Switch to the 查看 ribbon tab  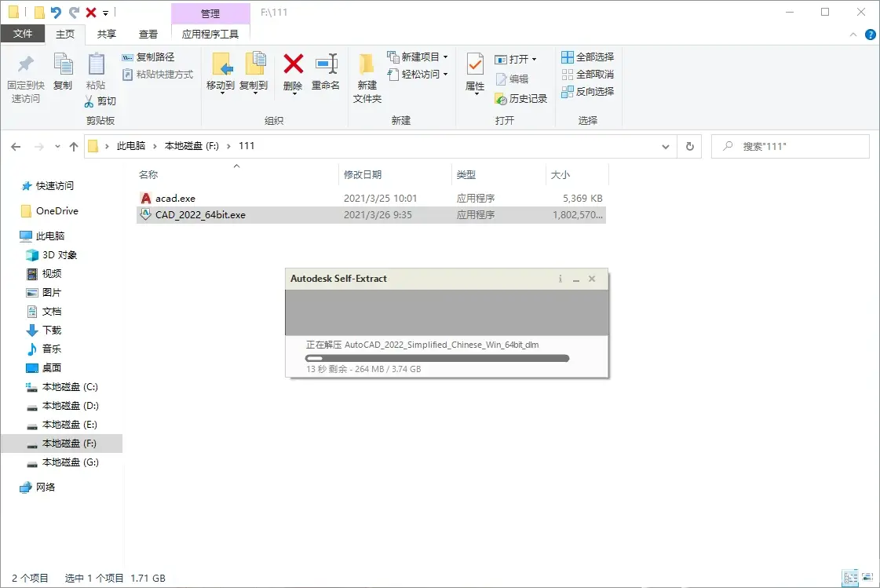tap(148, 35)
